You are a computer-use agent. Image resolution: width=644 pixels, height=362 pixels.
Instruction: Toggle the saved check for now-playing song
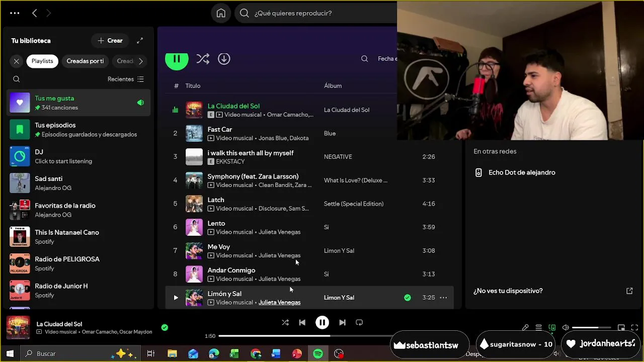click(164, 327)
